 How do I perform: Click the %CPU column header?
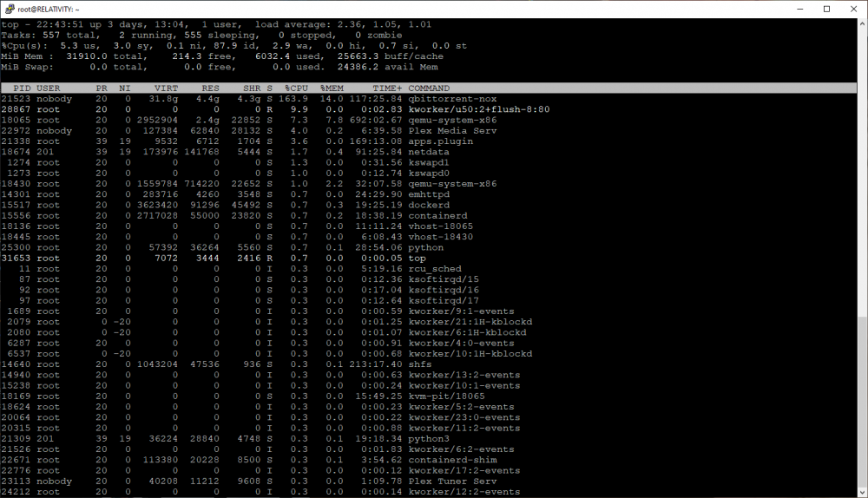click(x=296, y=88)
